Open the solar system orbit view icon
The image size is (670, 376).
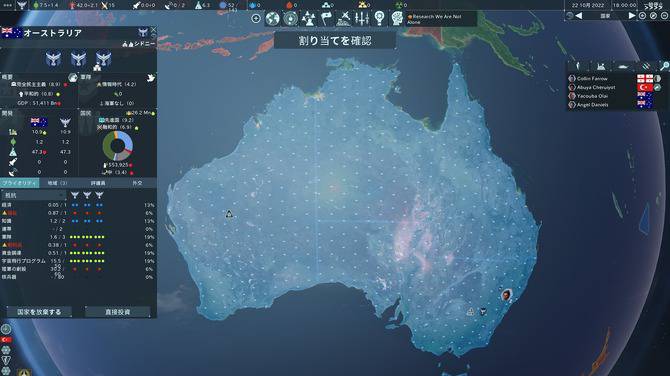[x=291, y=19]
